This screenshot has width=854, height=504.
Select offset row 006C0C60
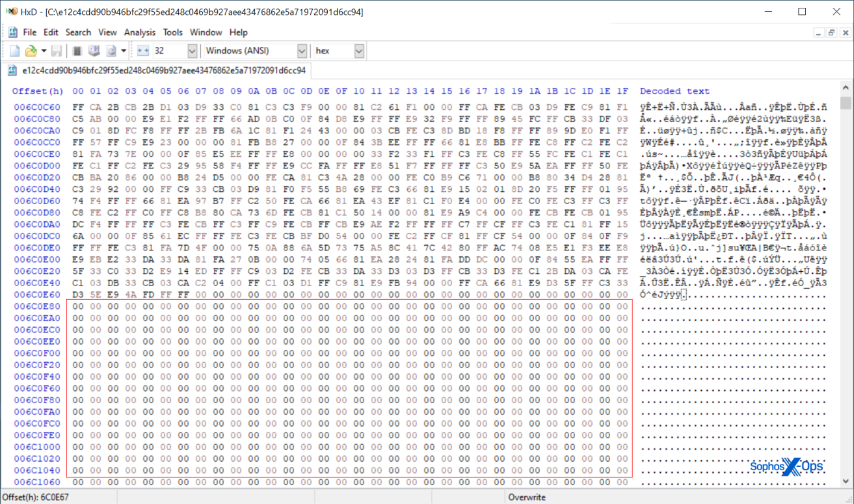click(x=37, y=107)
